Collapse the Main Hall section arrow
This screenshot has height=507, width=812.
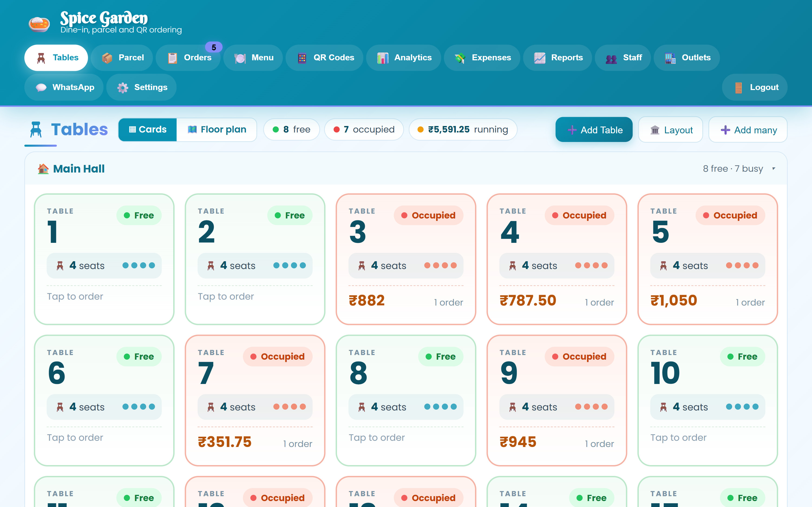point(773,168)
